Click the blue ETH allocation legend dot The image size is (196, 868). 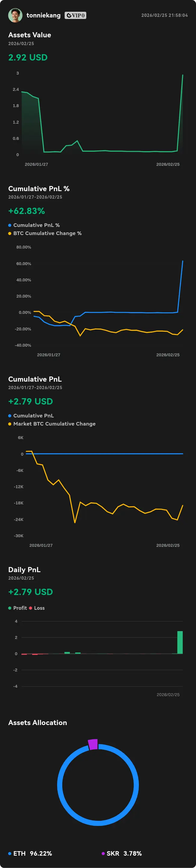(10, 854)
